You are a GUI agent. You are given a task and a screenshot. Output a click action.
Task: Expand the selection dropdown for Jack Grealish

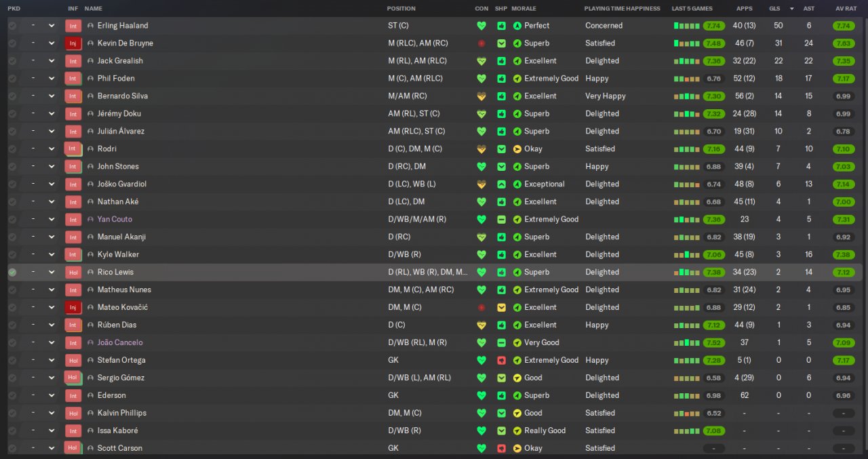click(52, 61)
